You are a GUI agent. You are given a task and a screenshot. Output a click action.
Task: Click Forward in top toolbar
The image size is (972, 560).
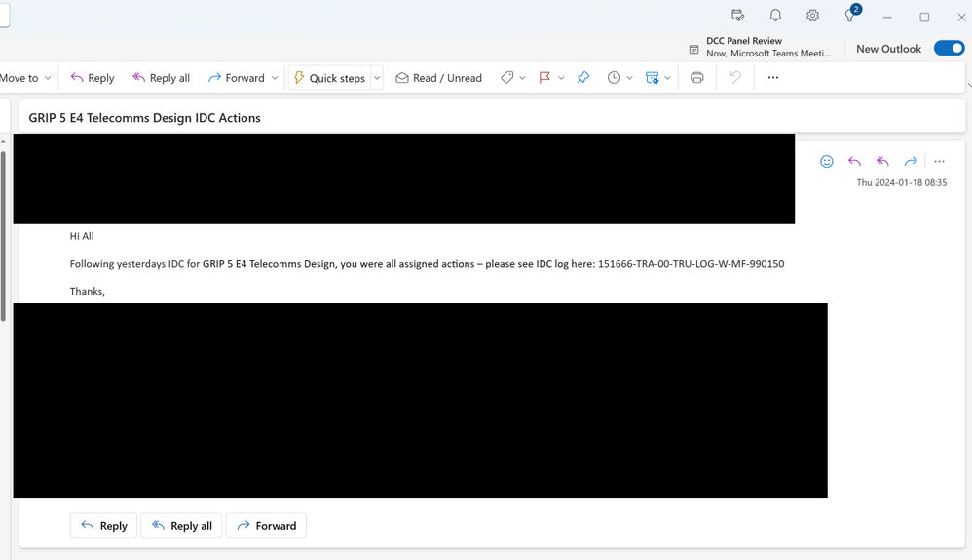tap(236, 78)
